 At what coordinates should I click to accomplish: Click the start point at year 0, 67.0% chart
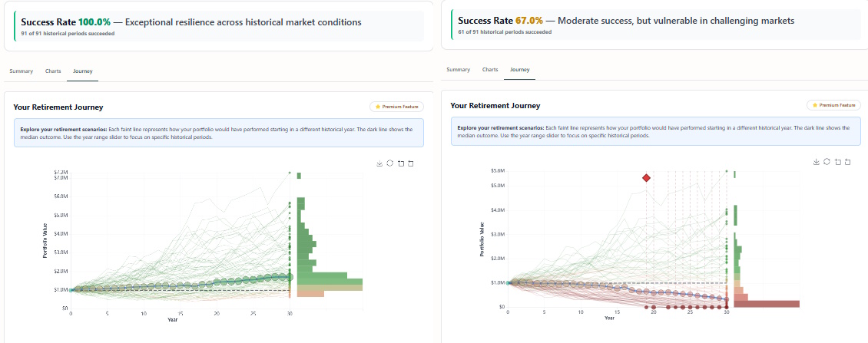[509, 282]
